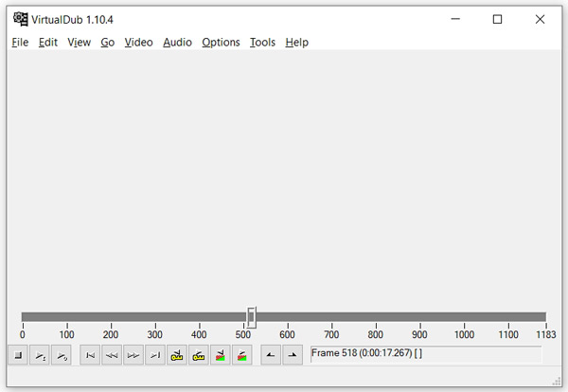Open the Help menu
The image size is (568, 392).
coord(296,43)
